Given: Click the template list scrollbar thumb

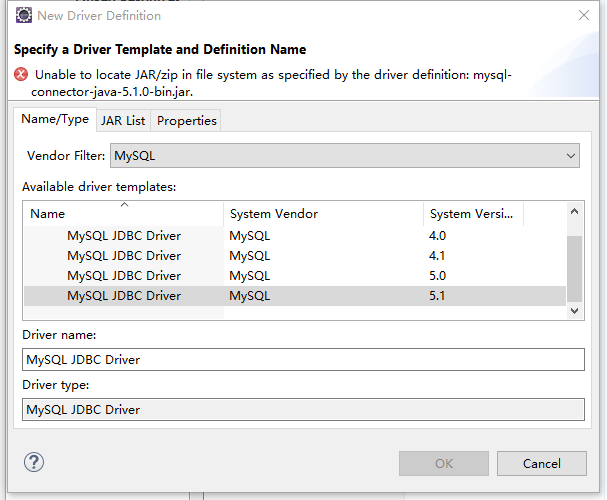Looking at the screenshot, I should [574, 269].
